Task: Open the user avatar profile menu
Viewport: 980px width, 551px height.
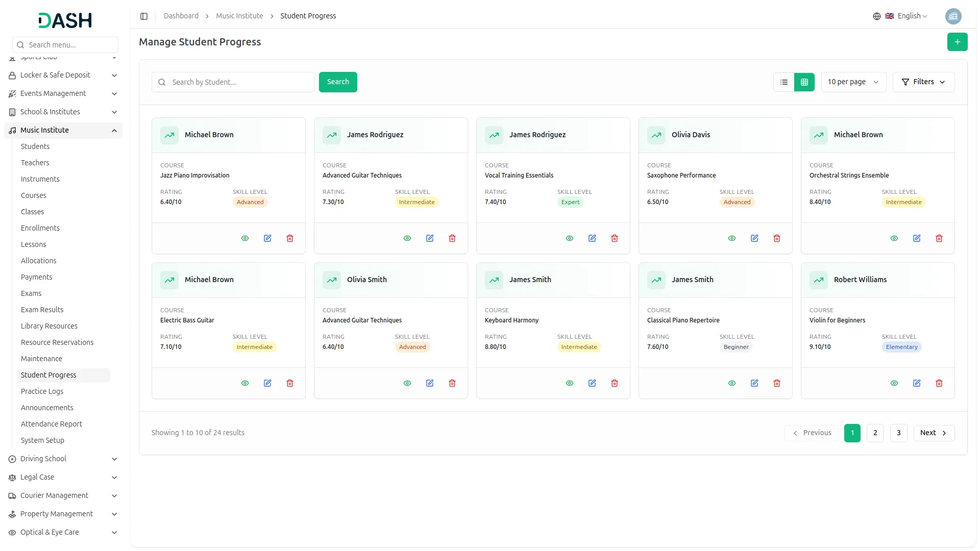Action: [953, 16]
